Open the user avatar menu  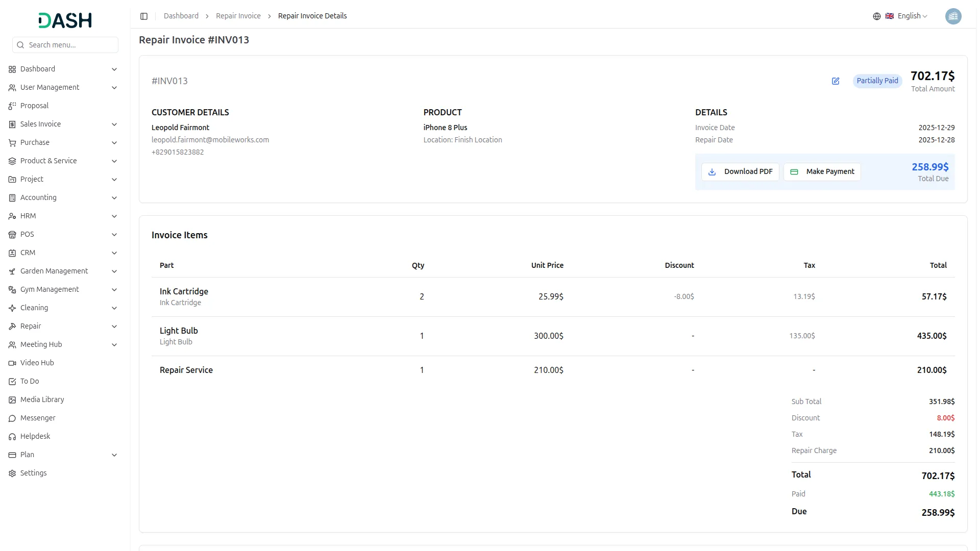pyautogui.click(x=953, y=16)
